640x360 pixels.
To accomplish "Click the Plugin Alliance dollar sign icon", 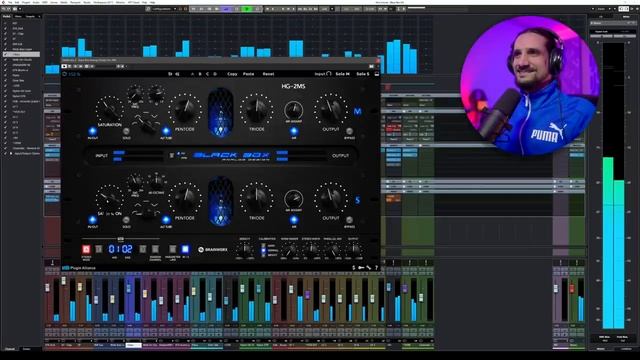I will pos(353,268).
